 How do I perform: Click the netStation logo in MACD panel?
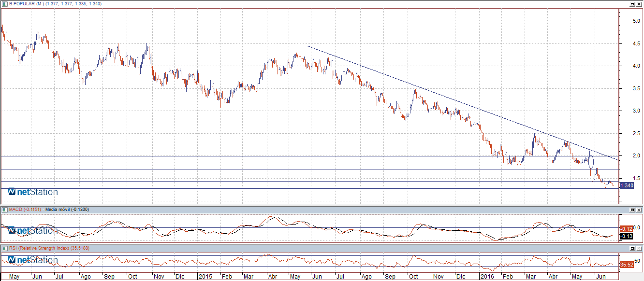click(x=33, y=231)
